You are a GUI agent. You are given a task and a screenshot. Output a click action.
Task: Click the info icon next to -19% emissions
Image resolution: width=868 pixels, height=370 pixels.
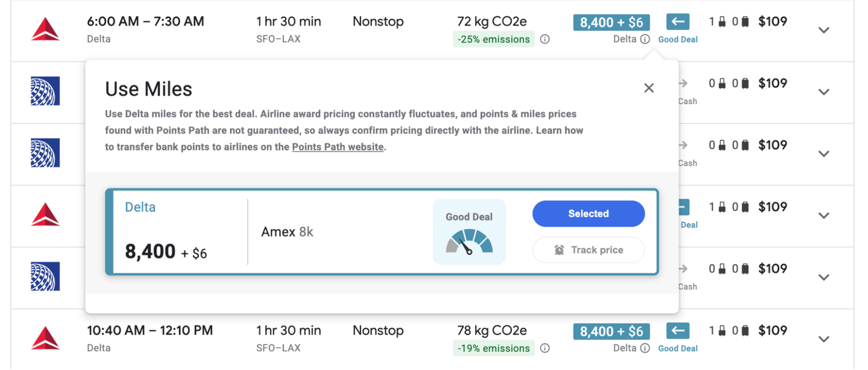(545, 348)
